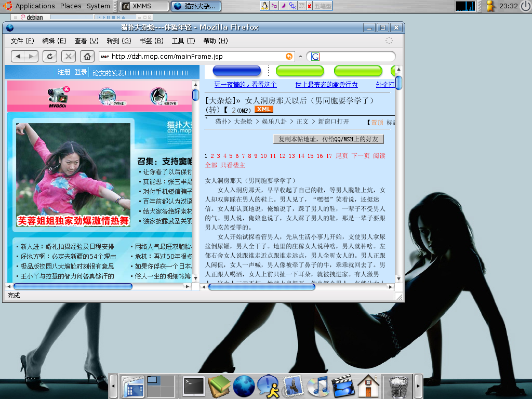Open the home folder house dock icon
The height and width of the screenshot is (399, 532).
tap(368, 386)
